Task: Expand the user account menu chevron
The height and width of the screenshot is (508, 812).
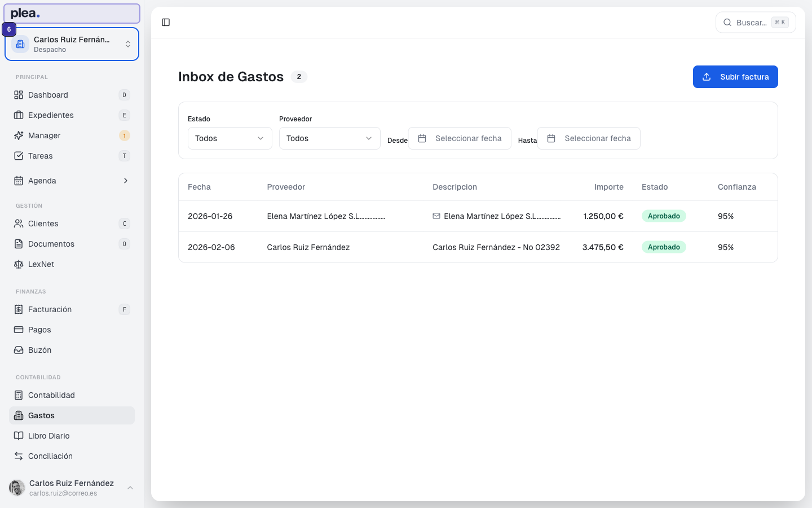Action: point(130,488)
